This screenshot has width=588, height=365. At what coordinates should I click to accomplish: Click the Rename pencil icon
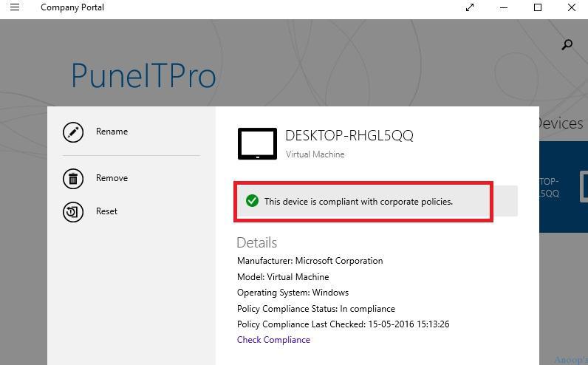72,132
